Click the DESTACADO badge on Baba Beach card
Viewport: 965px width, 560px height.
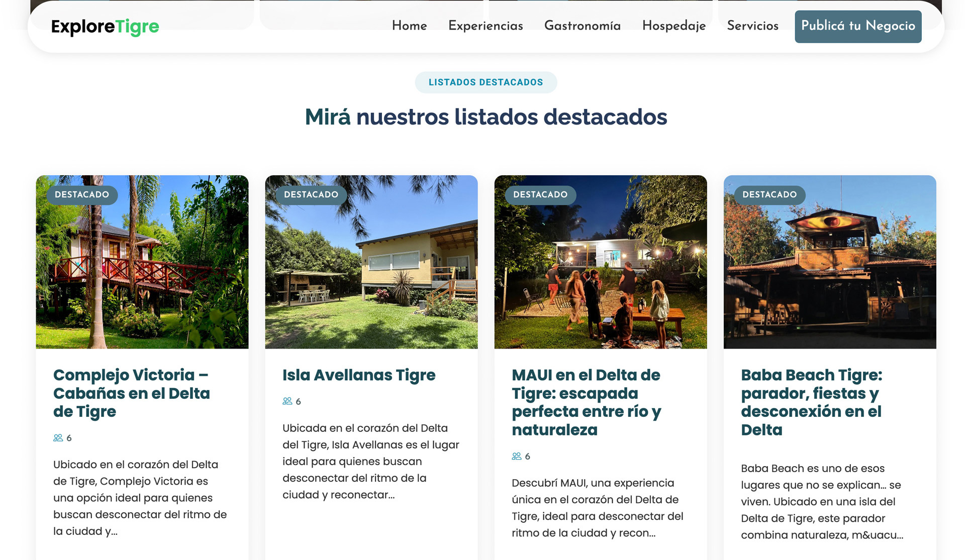[x=770, y=195]
